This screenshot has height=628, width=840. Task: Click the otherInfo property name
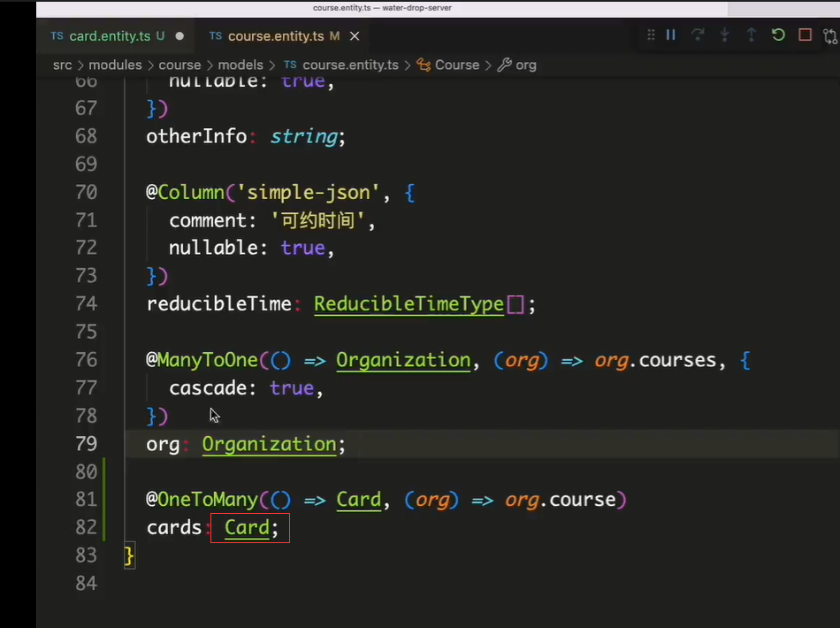(196, 136)
